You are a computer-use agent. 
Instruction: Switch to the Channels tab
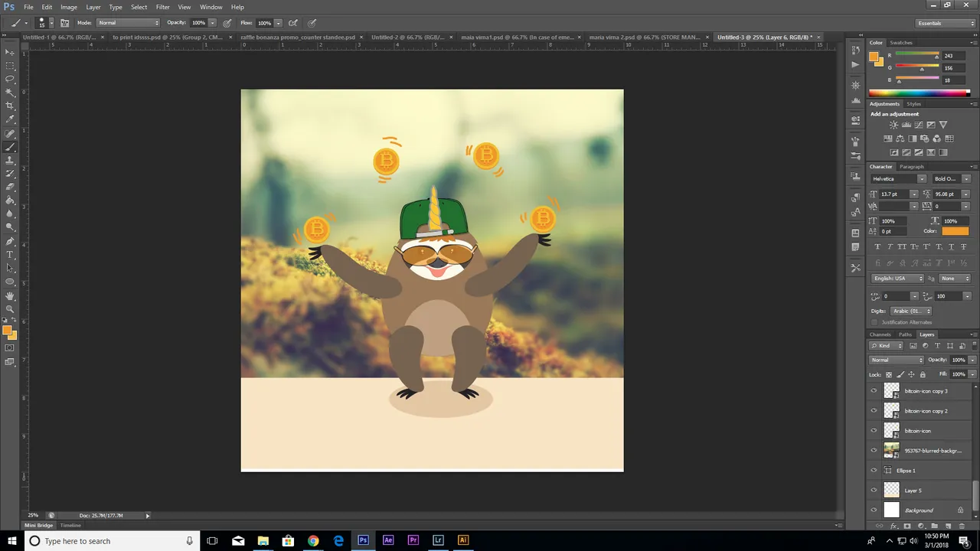coord(880,334)
